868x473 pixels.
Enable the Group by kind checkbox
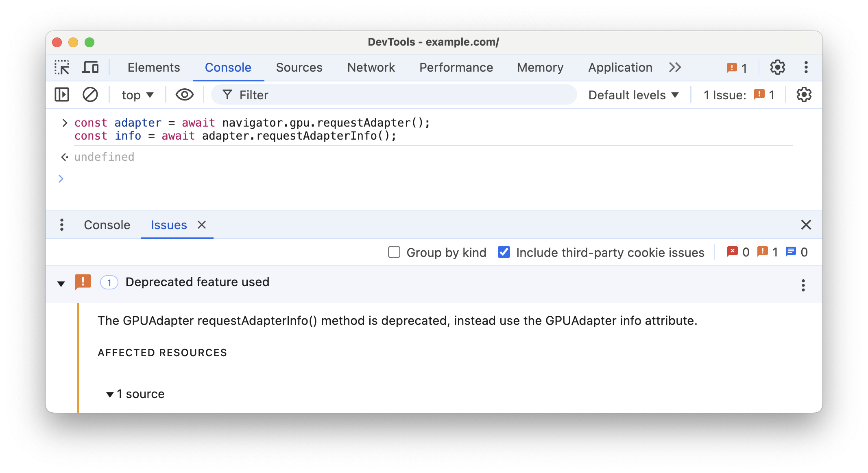click(x=393, y=252)
